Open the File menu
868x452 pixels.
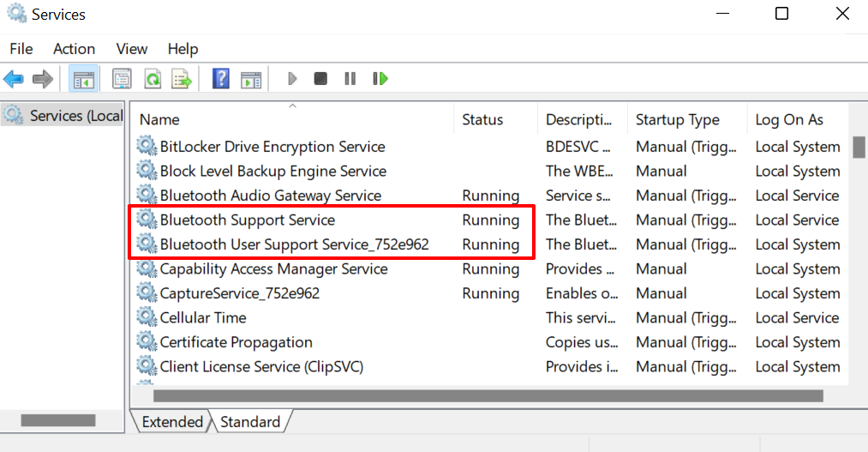click(x=21, y=49)
